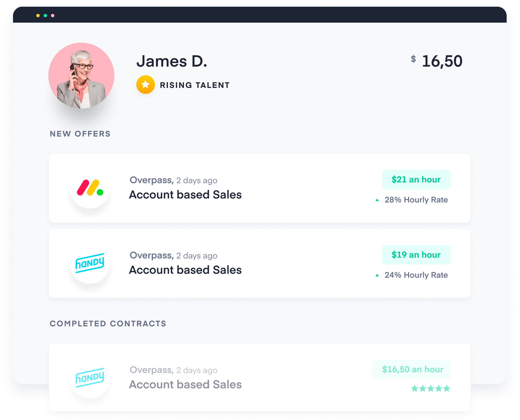Click the James D. name heading

pyautogui.click(x=172, y=61)
